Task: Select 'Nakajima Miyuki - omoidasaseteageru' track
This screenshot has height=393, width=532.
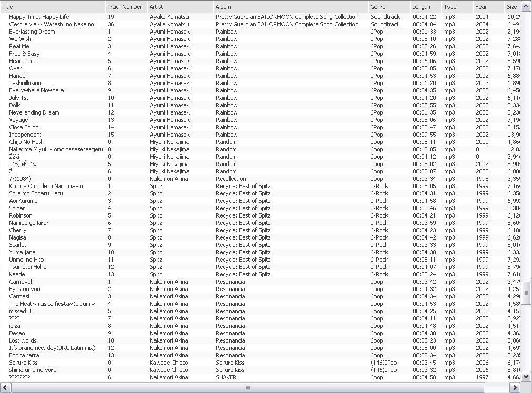Action: pos(56,149)
